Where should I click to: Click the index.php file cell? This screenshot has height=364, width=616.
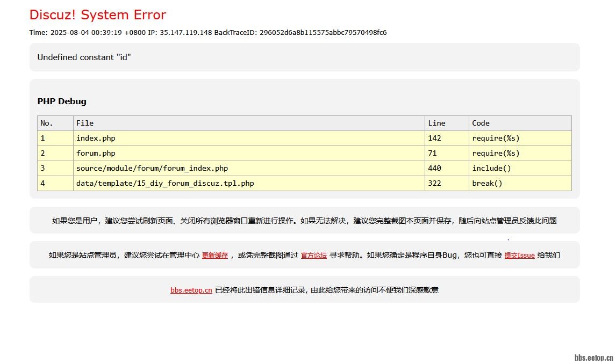click(249, 138)
